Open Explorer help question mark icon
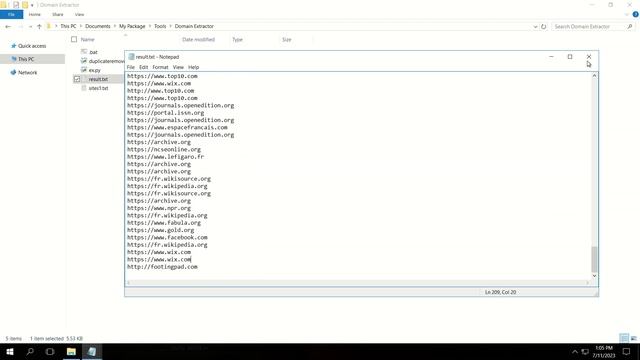This screenshot has height=360, width=640. (x=635, y=14)
